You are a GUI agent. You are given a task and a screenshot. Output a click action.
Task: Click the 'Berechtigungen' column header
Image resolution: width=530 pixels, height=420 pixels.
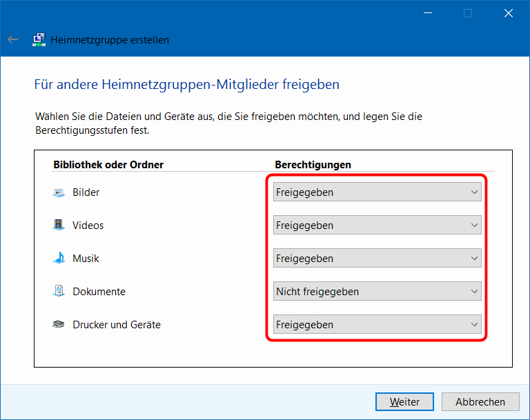(x=313, y=165)
